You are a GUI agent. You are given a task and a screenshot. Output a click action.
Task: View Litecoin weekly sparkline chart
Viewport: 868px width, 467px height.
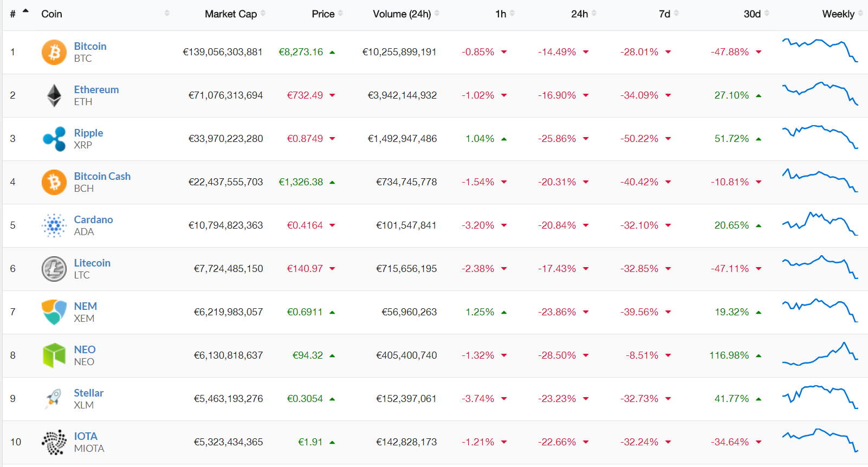(820, 267)
